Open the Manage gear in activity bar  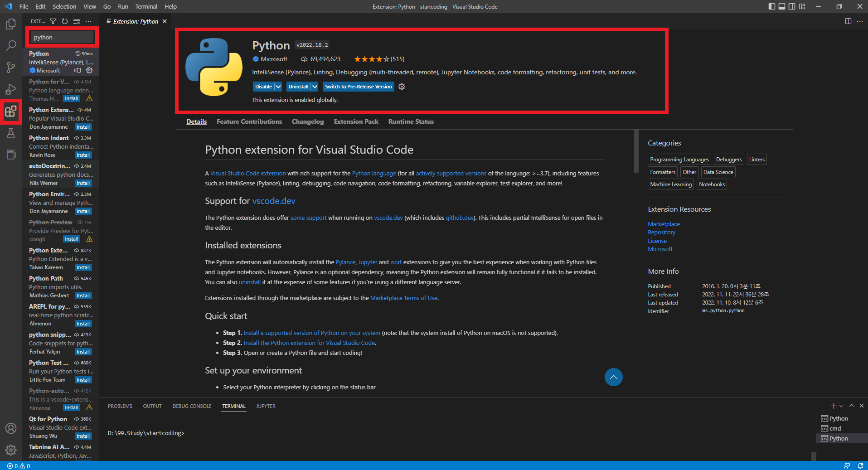coord(11,450)
